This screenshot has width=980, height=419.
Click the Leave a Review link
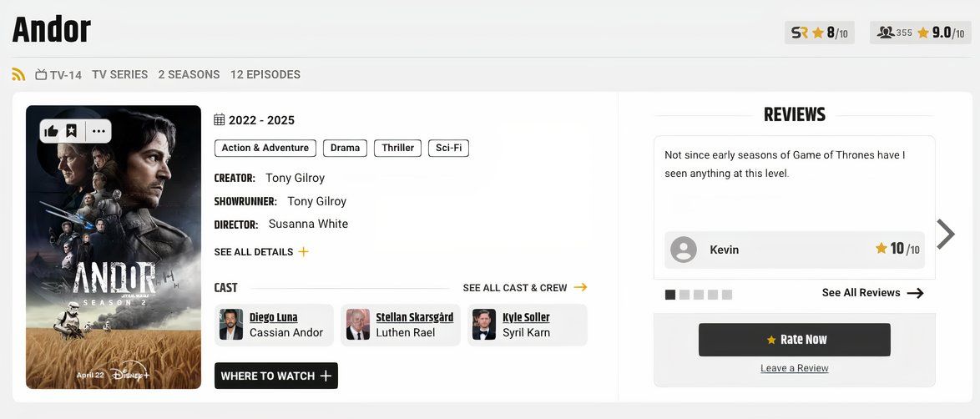[794, 368]
